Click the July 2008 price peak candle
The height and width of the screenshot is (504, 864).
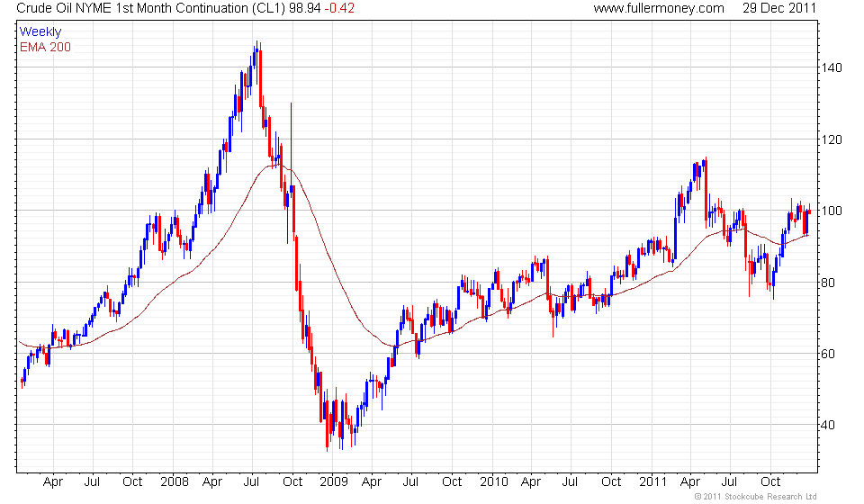click(256, 60)
